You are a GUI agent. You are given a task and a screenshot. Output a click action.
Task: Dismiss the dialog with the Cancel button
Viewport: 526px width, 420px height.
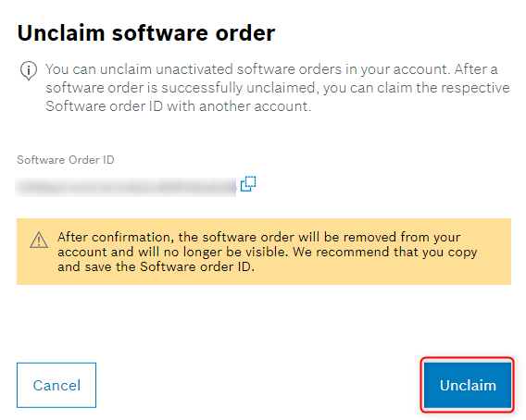point(56,385)
